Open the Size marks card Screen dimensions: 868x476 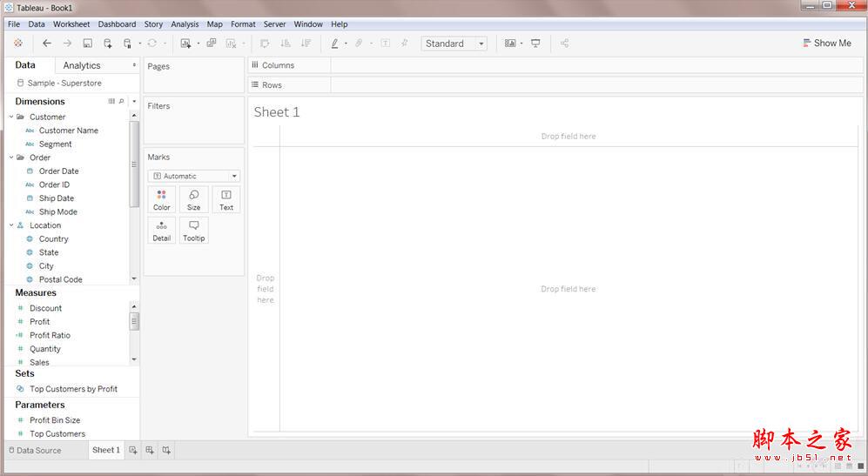pyautogui.click(x=193, y=199)
